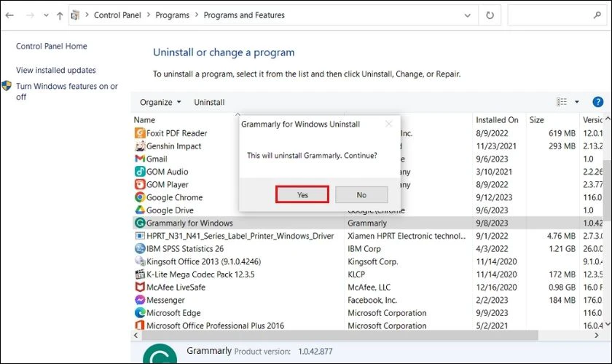Open Turn Windows features on or off
The width and height of the screenshot is (612, 364).
tap(67, 91)
